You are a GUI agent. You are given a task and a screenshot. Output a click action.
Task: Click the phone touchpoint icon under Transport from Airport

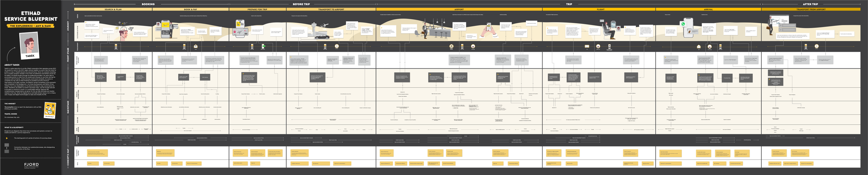pos(806,46)
